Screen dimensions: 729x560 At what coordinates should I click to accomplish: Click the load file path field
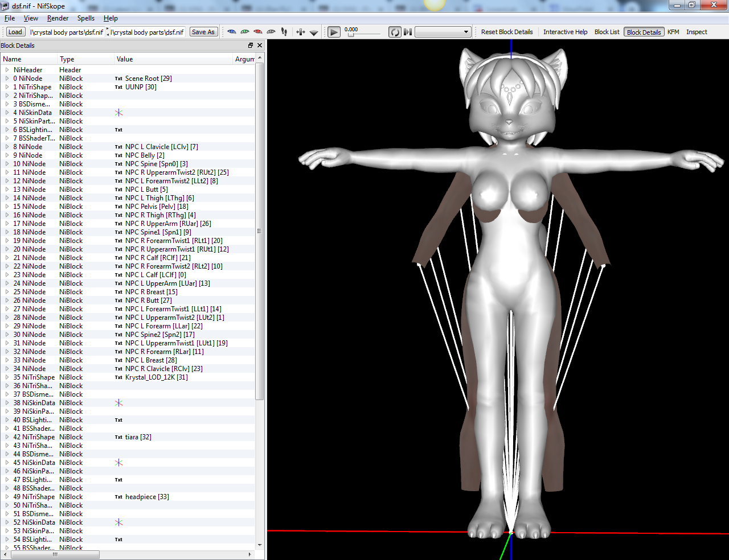(67, 32)
